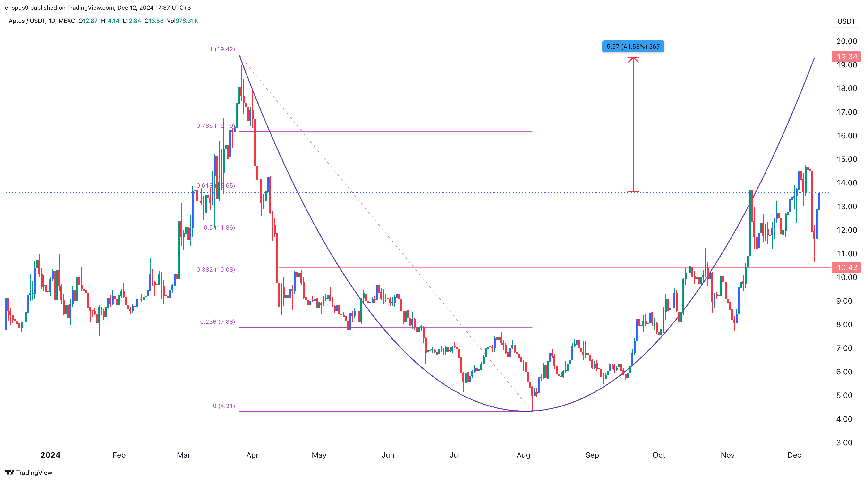Click the Mar label on time axis
Screen dimensions: 868x481
(184, 455)
